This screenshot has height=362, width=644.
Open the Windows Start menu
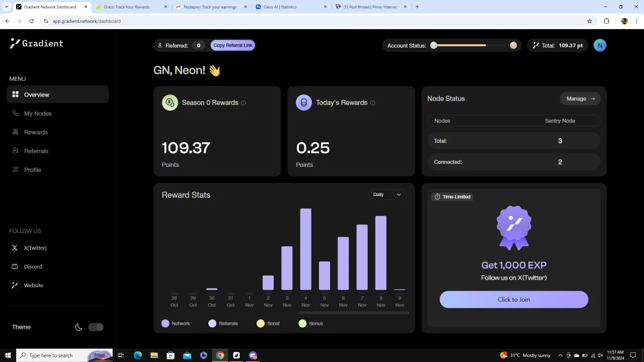8,355
